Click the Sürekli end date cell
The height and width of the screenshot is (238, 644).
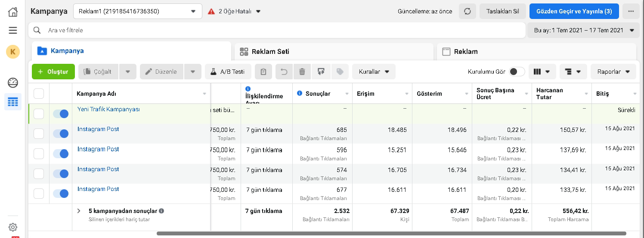pos(615,114)
